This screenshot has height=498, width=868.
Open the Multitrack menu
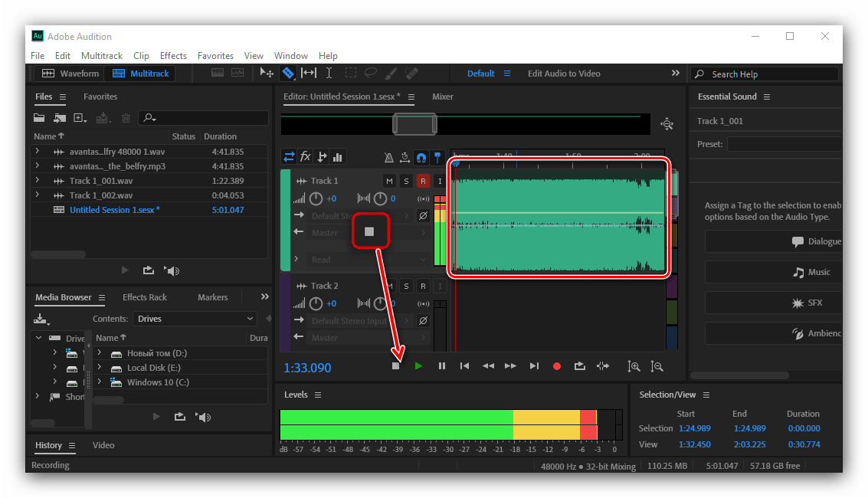pyautogui.click(x=102, y=56)
